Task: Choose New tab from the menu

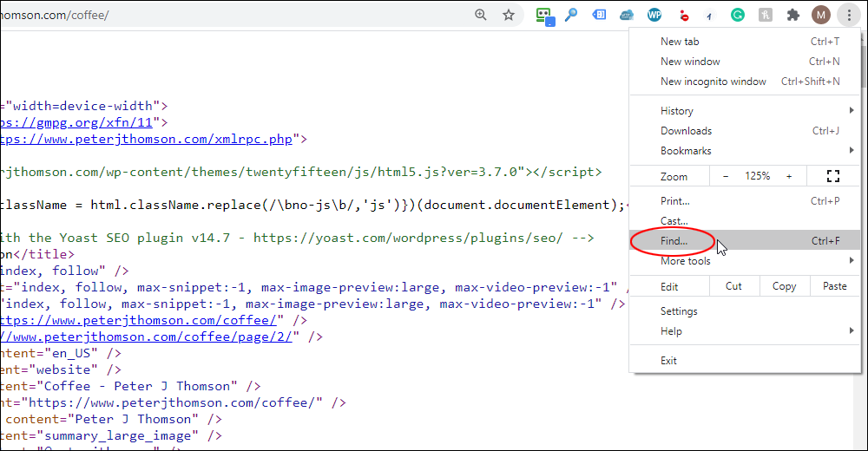Action: click(745, 42)
